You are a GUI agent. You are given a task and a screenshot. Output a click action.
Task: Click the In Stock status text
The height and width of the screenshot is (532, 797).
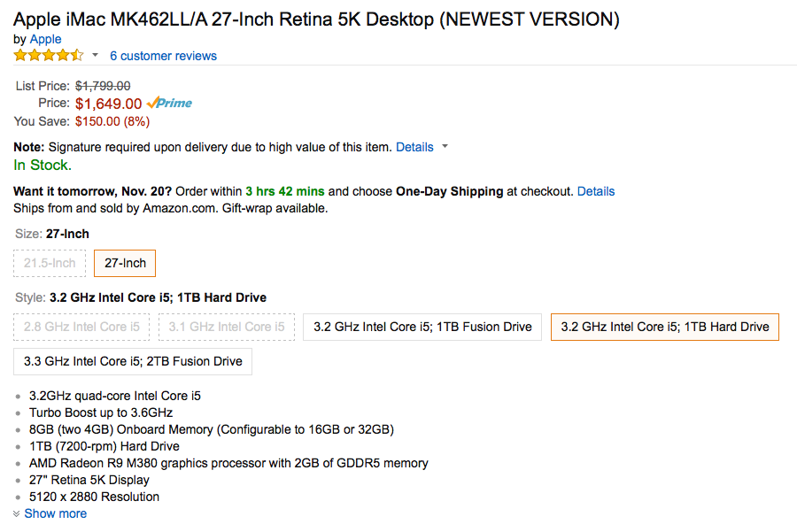(42, 165)
